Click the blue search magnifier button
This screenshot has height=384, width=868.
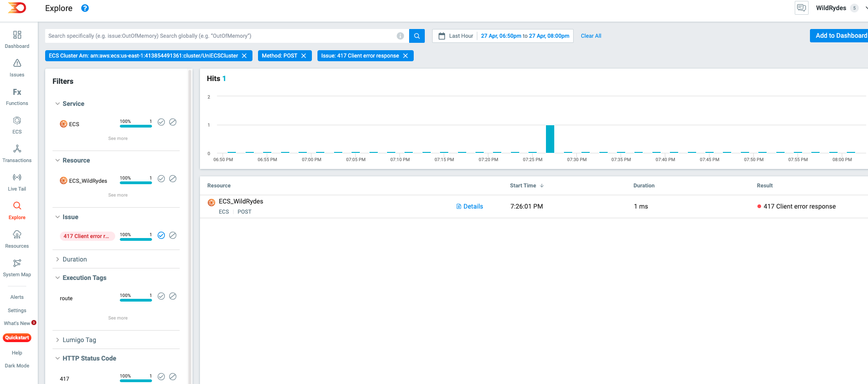click(x=417, y=36)
